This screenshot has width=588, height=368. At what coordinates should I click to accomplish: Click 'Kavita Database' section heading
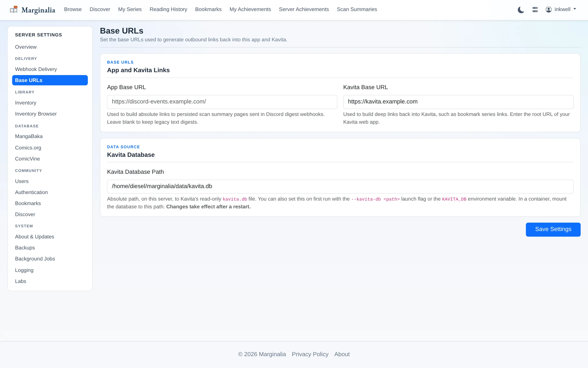[x=131, y=155]
